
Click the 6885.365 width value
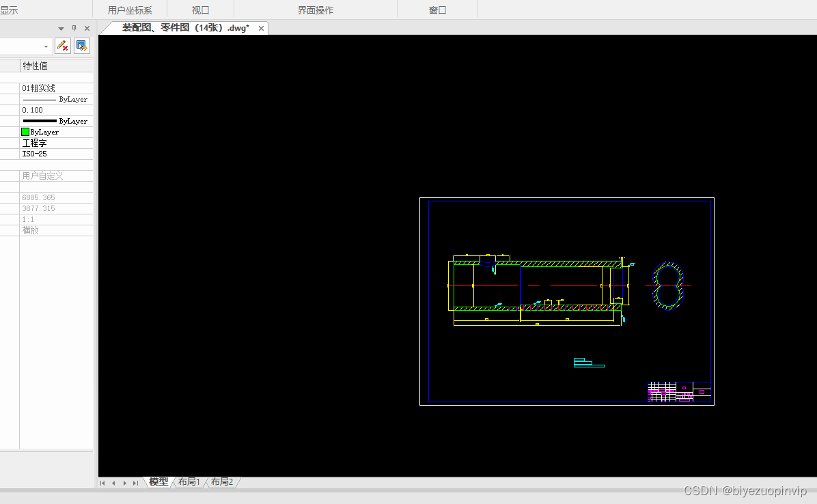coord(56,198)
